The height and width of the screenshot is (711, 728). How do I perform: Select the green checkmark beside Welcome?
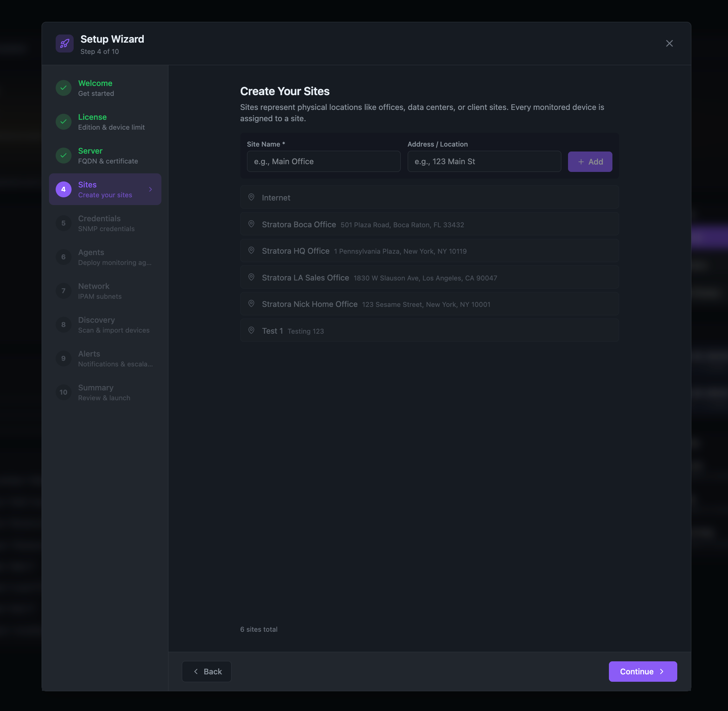[63, 88]
